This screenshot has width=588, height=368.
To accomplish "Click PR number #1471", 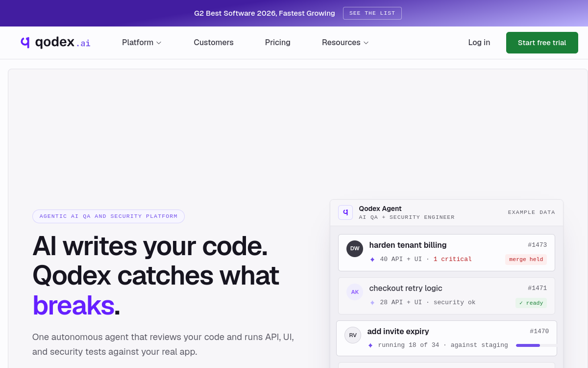I will tap(538, 288).
